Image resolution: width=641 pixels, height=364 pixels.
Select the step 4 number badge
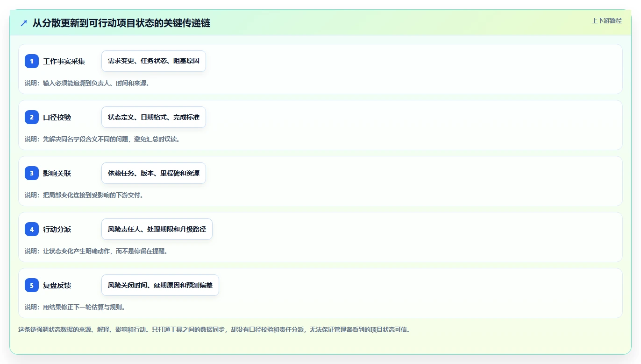pyautogui.click(x=32, y=229)
